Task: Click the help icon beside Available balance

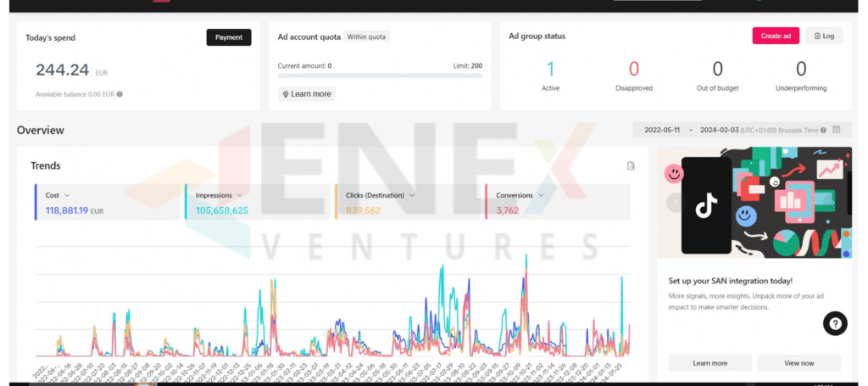Action: pyautogui.click(x=120, y=94)
